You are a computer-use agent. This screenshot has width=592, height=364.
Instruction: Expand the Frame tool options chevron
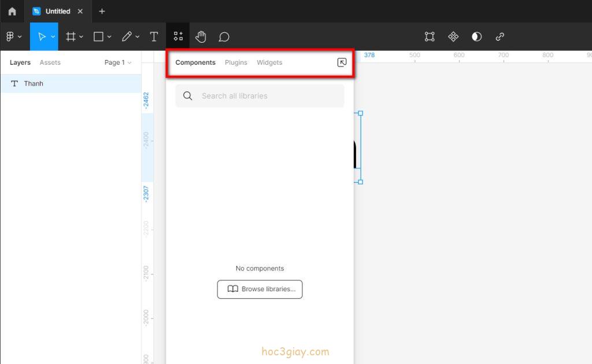81,37
